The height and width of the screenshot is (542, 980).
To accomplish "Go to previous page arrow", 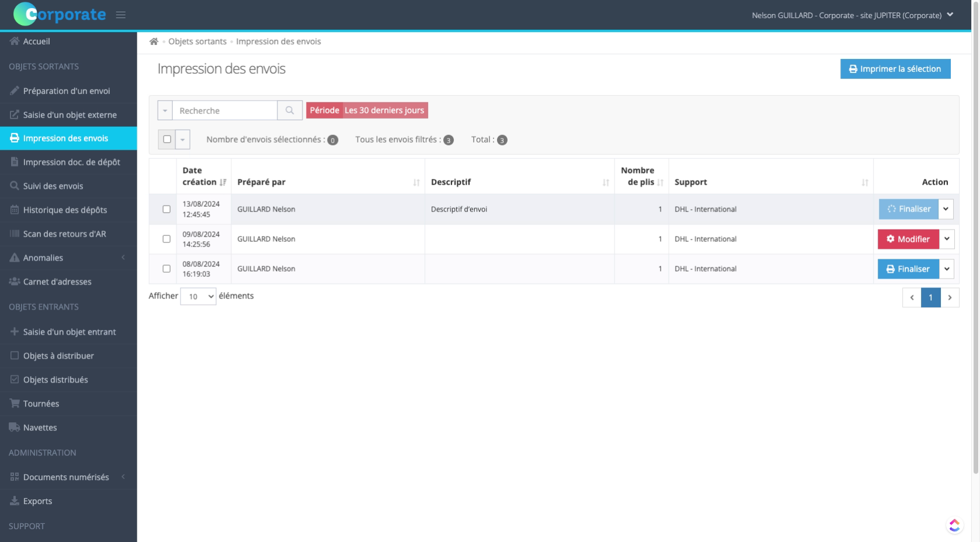I will tap(912, 297).
